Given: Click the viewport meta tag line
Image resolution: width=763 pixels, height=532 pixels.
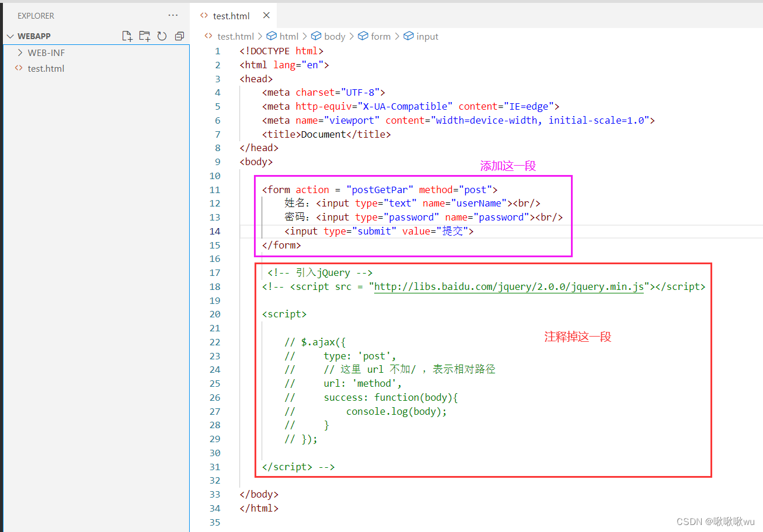Looking at the screenshot, I should (458, 120).
